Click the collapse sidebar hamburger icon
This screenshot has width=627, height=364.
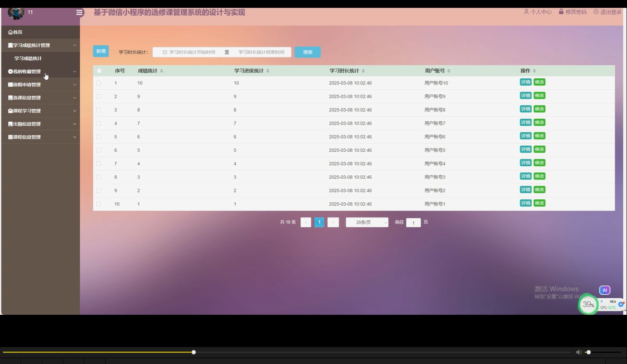(79, 12)
